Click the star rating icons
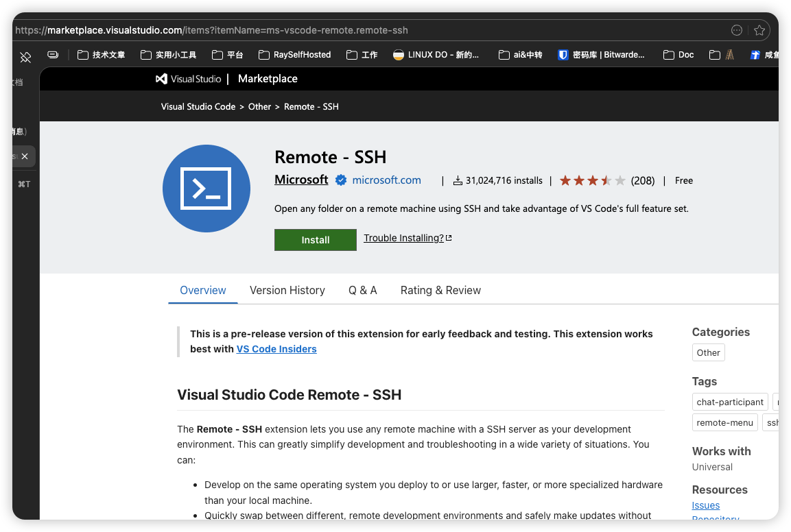 tap(593, 181)
